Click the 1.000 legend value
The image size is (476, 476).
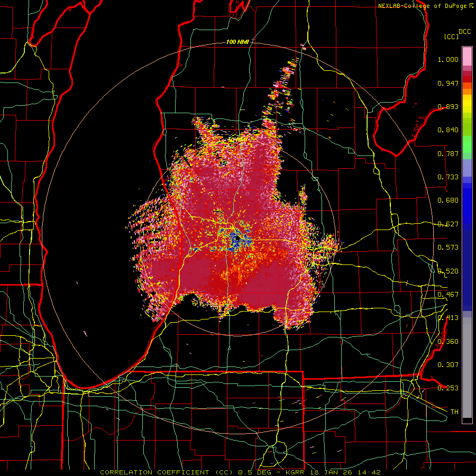[x=448, y=59]
